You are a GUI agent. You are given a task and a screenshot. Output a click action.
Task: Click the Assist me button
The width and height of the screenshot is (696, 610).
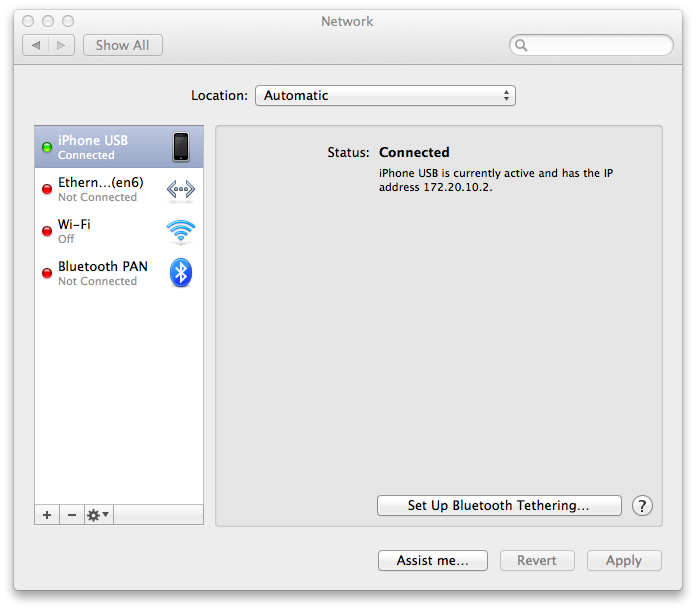click(x=433, y=561)
